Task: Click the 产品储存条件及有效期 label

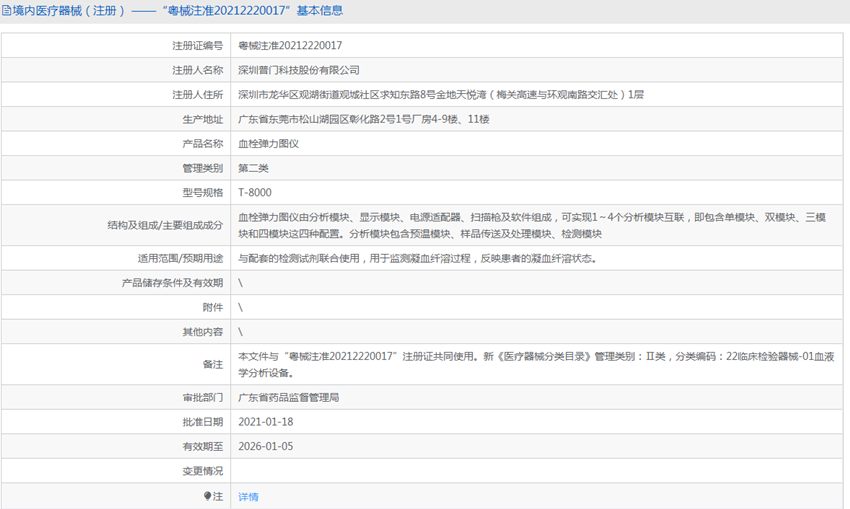Action: coord(172,282)
